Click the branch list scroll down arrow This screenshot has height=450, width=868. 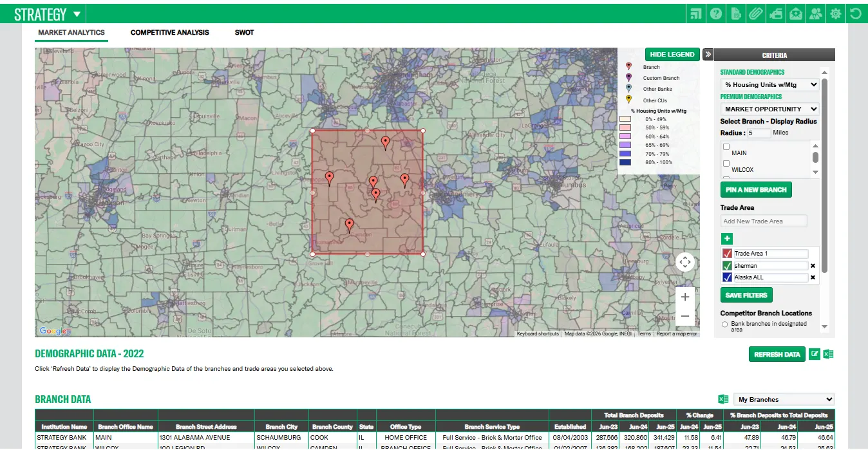coord(815,172)
